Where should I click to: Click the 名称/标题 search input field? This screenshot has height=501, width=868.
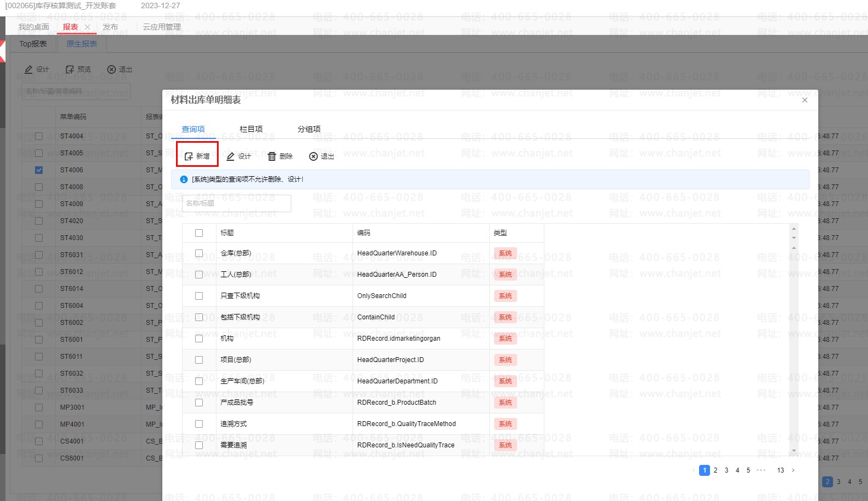coord(236,203)
